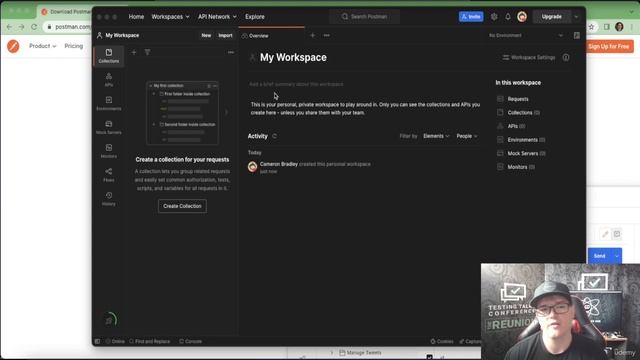Image resolution: width=640 pixels, height=360 pixels.
Task: Open Cookies in the status bar
Action: pos(442,341)
